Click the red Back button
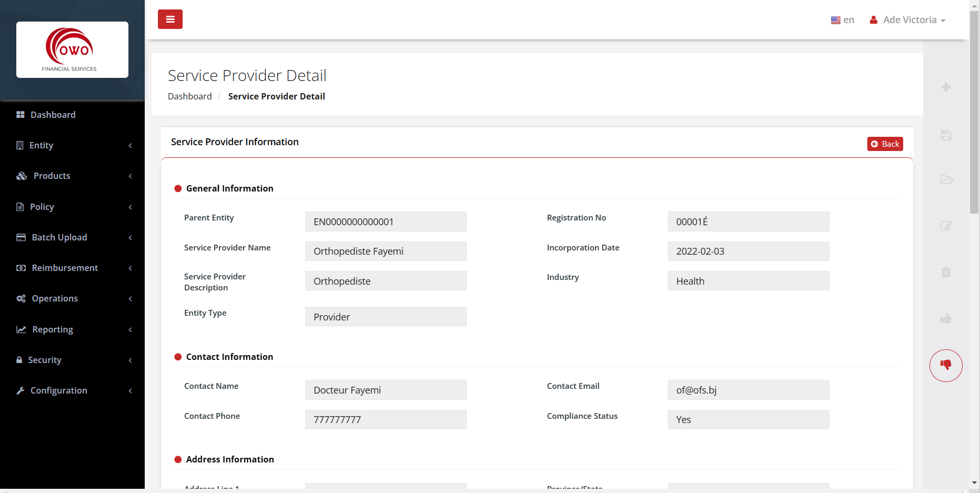This screenshot has height=493, width=980. pyautogui.click(x=885, y=144)
